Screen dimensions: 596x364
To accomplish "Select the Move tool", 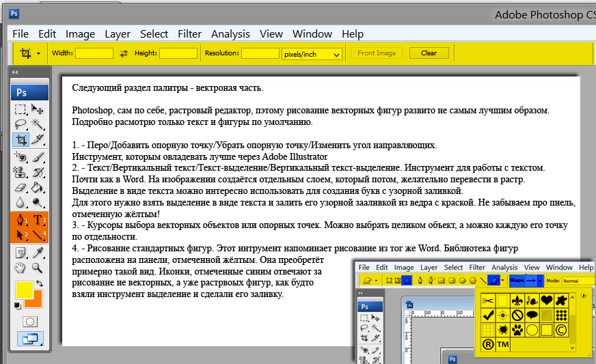I will [x=37, y=109].
